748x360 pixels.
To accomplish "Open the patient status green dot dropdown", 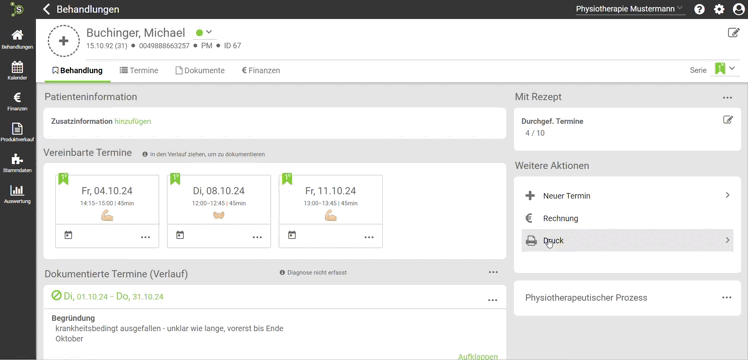I will click(x=204, y=32).
